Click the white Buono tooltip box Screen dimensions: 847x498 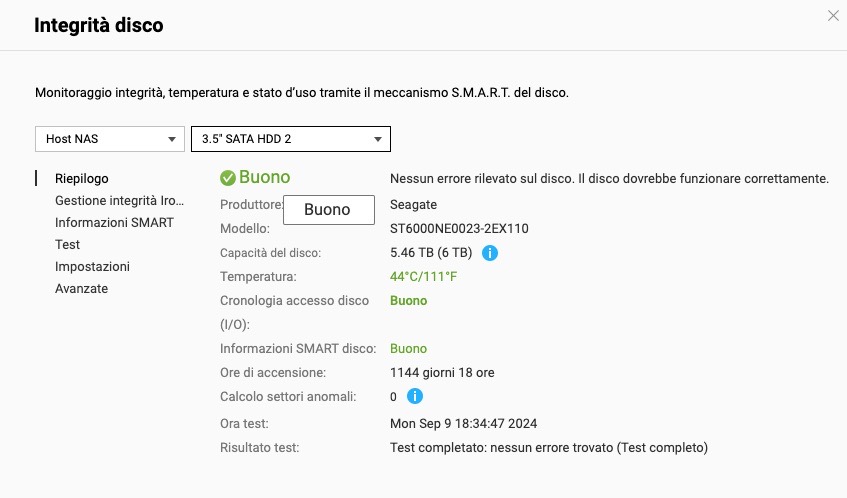click(328, 209)
